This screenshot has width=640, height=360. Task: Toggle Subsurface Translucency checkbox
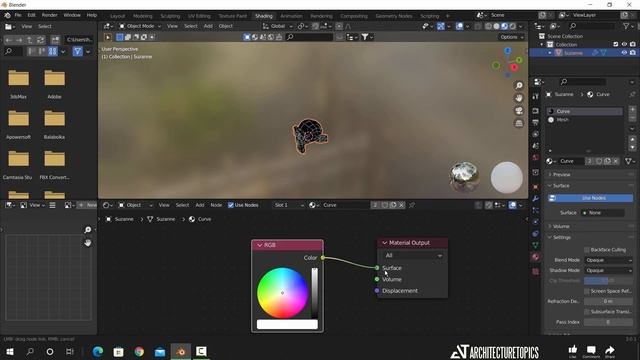587,311
